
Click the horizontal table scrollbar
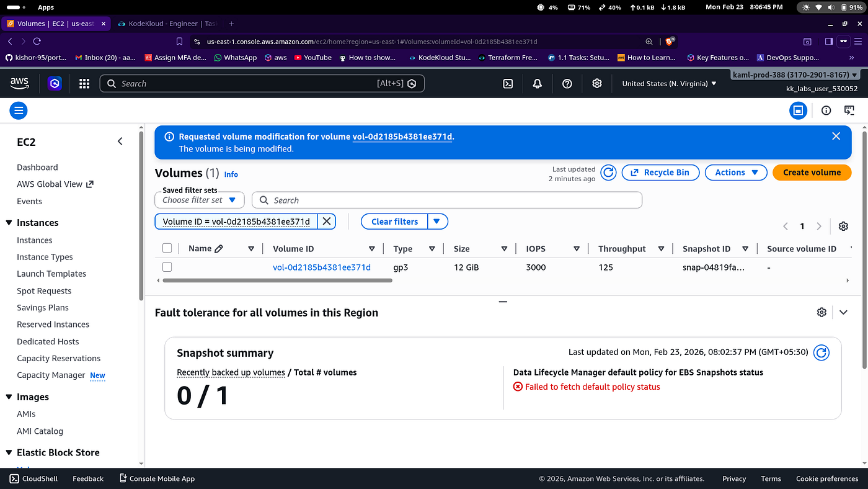click(x=277, y=280)
